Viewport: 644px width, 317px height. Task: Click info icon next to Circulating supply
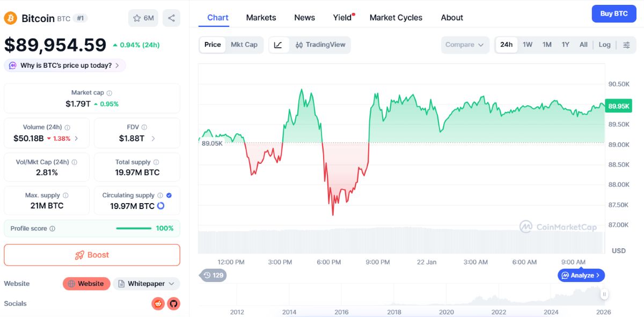coord(160,196)
